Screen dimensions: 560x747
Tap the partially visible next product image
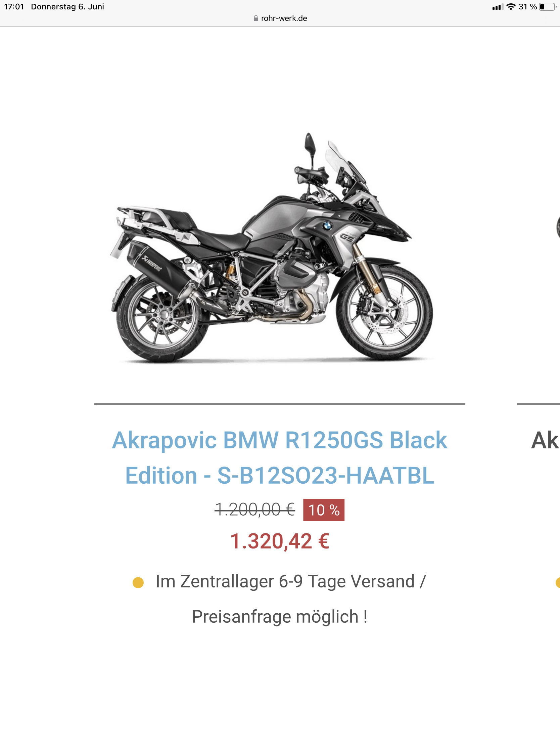pyautogui.click(x=558, y=227)
